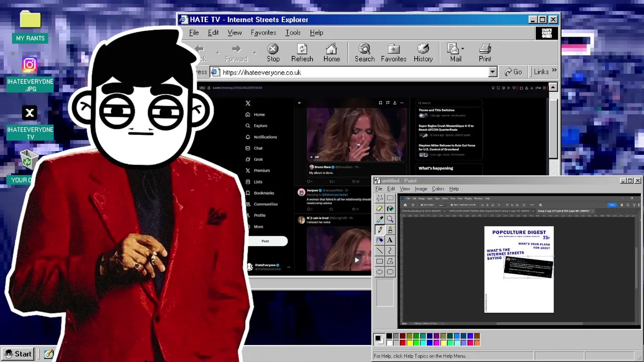Open Bookmarks in the X sidebar
This screenshot has height=362, width=644.
[x=260, y=193]
